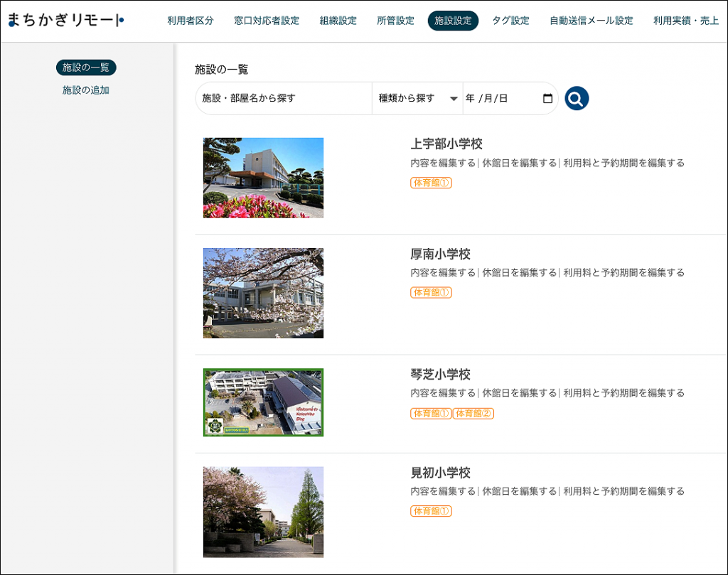Select the 施設設定 menu tab
Viewport: 728px width, 575px height.
pos(453,21)
